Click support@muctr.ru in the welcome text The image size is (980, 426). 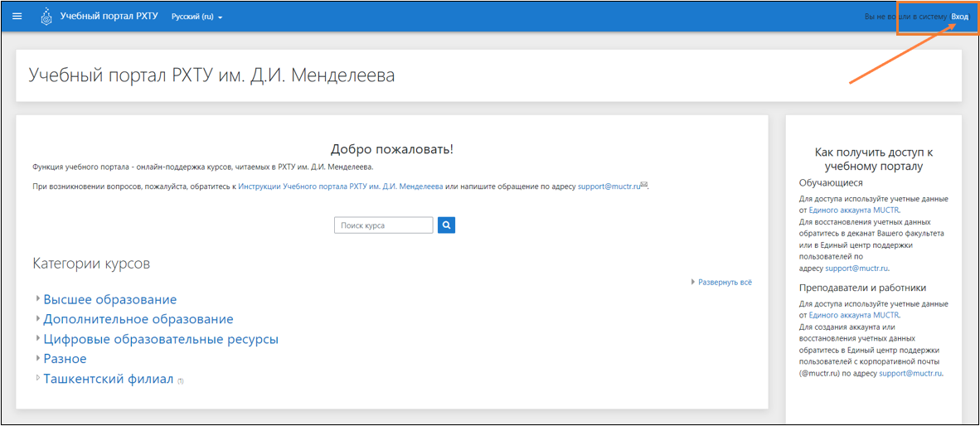coord(608,186)
